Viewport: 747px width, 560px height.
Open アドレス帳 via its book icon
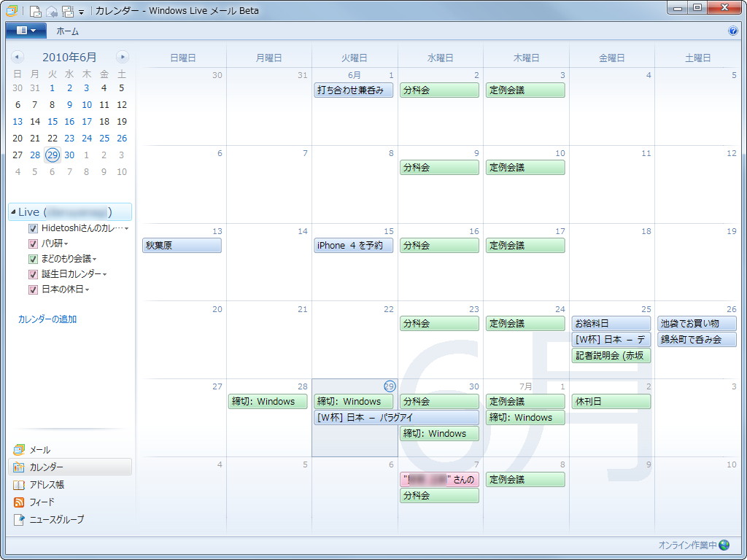pos(18,485)
